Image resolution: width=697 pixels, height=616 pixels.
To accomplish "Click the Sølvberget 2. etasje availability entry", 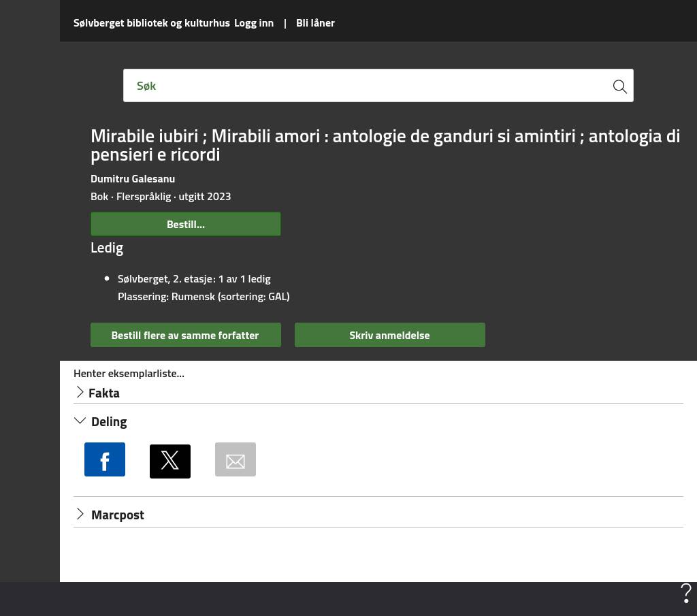I will pos(194,278).
